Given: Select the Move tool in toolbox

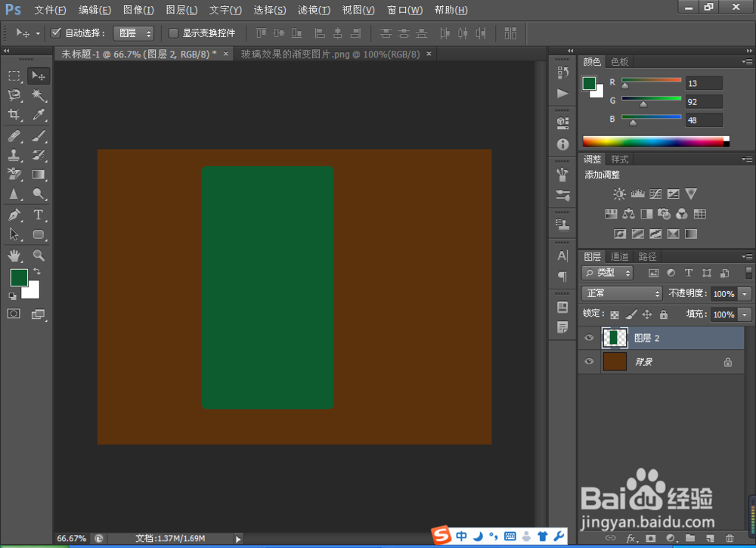Looking at the screenshot, I should (38, 76).
